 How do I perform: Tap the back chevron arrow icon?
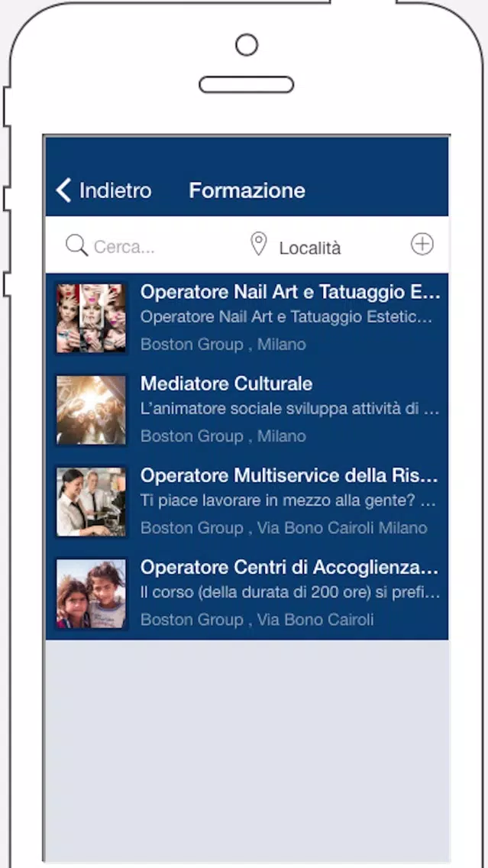pos(63,190)
